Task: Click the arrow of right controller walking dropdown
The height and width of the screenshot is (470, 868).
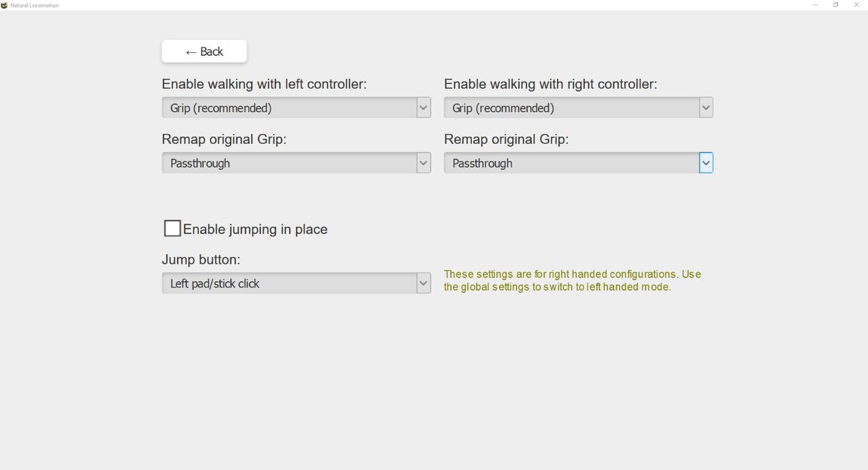Action: point(706,108)
